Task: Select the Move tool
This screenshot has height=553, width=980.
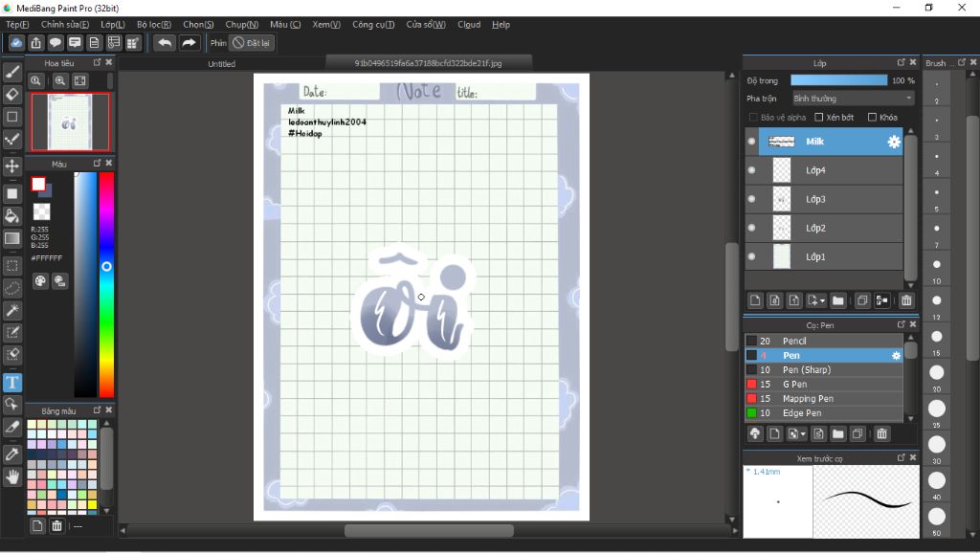Action: (x=11, y=166)
